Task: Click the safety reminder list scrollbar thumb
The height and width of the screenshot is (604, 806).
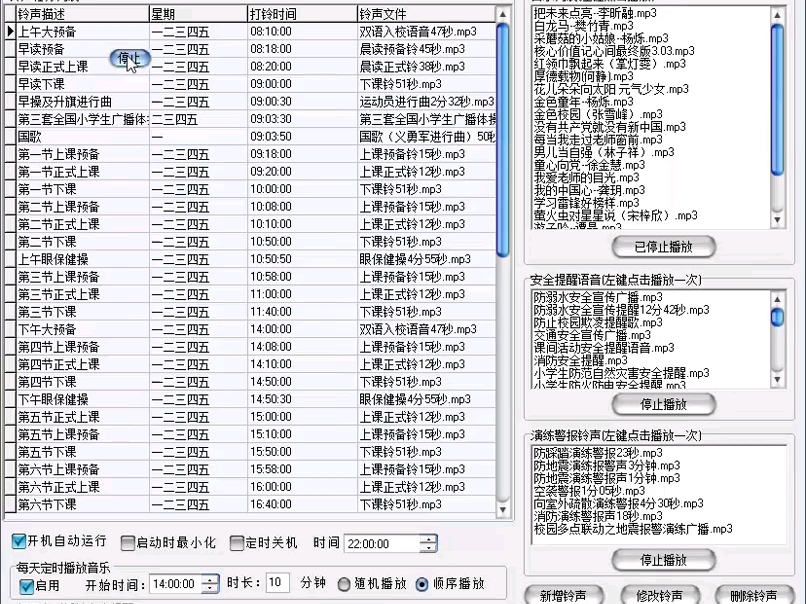Action: 778,317
